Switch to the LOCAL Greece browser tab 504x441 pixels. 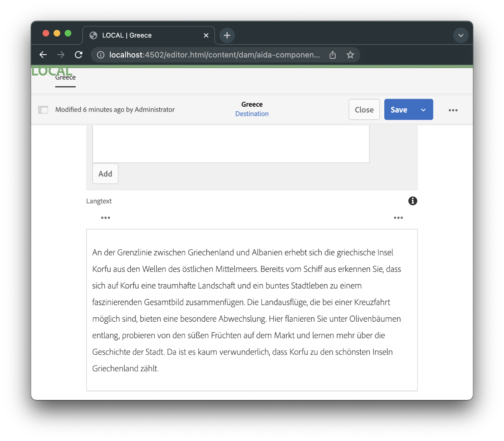(134, 35)
